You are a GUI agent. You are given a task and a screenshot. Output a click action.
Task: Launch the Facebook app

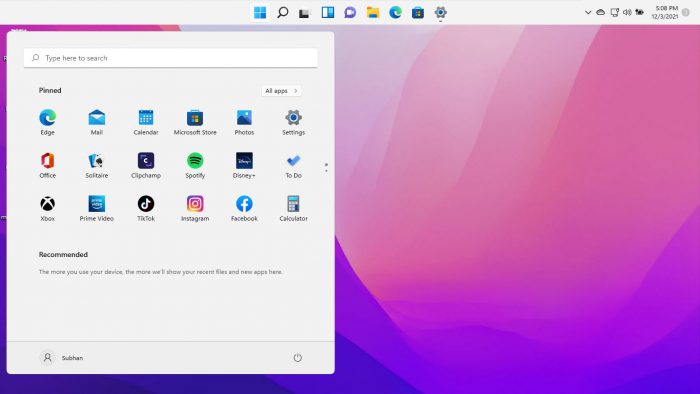[244, 208]
